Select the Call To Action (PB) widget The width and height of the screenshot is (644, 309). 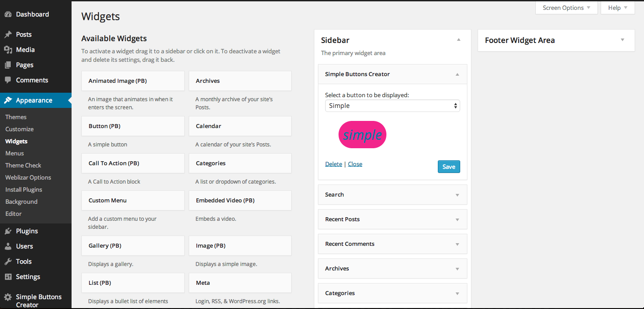(133, 163)
